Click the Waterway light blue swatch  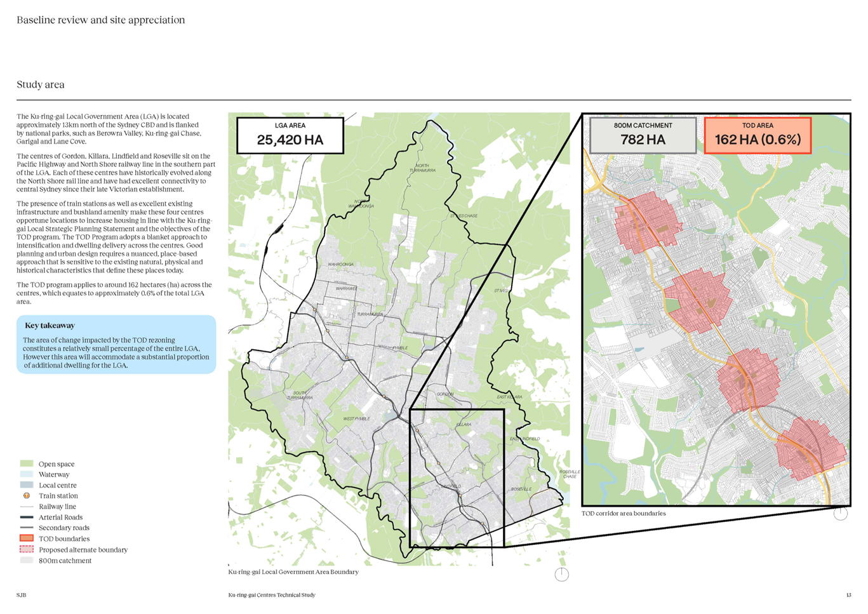point(27,474)
